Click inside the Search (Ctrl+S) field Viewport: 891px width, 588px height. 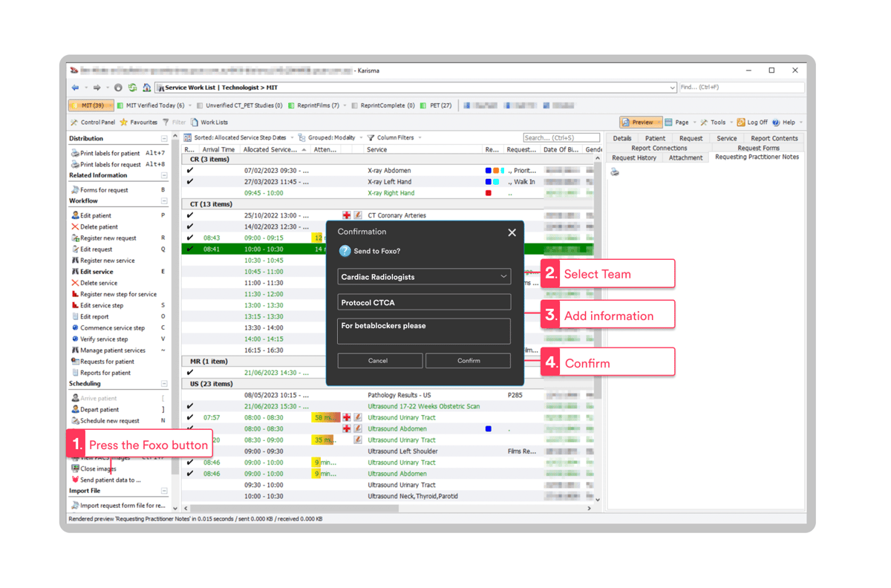pos(561,137)
